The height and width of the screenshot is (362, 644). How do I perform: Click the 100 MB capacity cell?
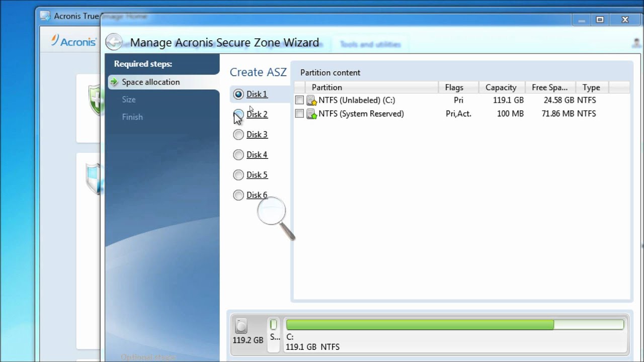510,114
